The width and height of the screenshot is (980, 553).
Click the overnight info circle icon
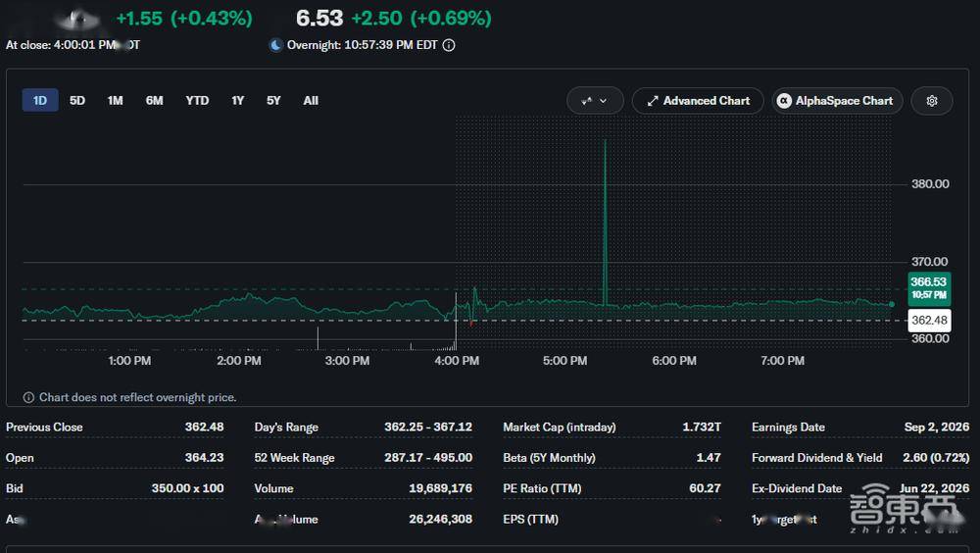tap(449, 45)
